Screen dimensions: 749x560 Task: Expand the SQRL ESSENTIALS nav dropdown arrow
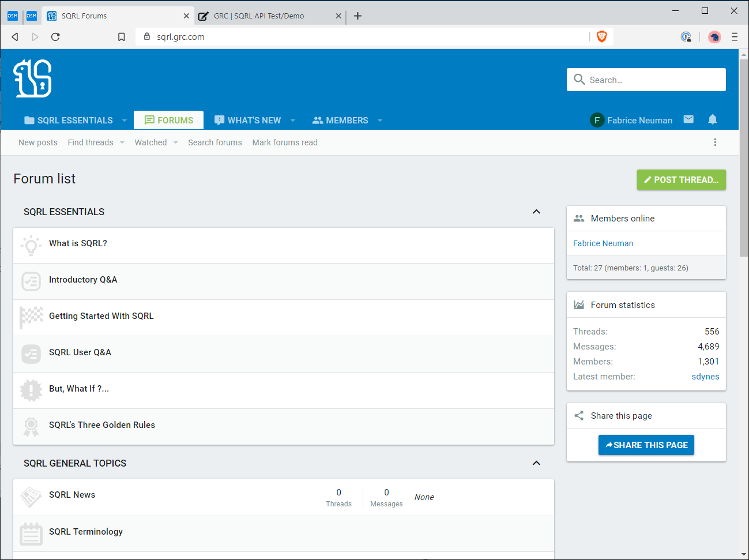click(x=125, y=121)
